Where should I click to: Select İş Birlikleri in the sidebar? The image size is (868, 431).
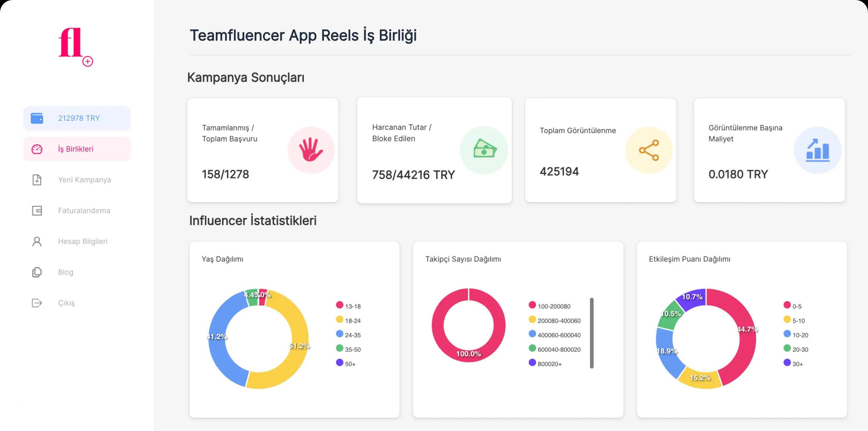77,149
